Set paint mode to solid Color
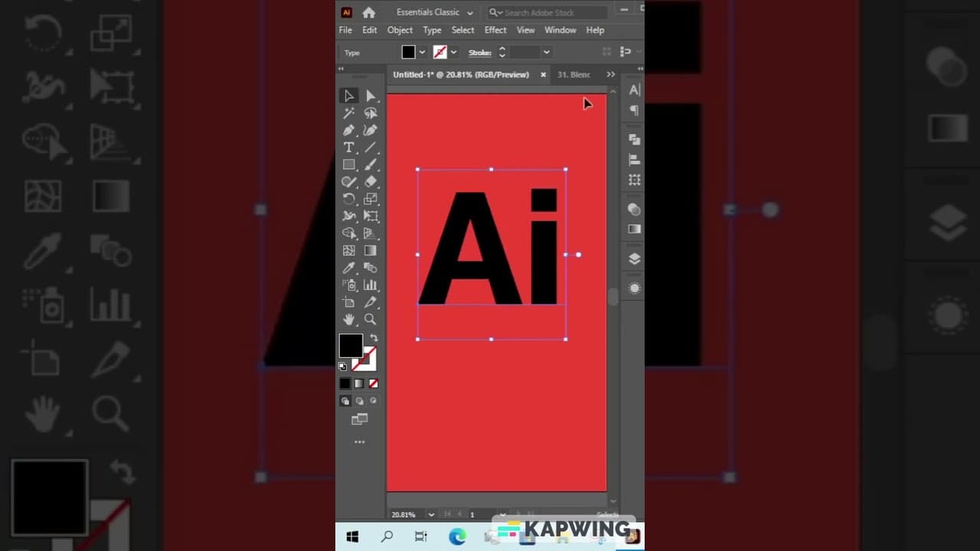Viewport: 980px width, 551px height. coord(345,383)
